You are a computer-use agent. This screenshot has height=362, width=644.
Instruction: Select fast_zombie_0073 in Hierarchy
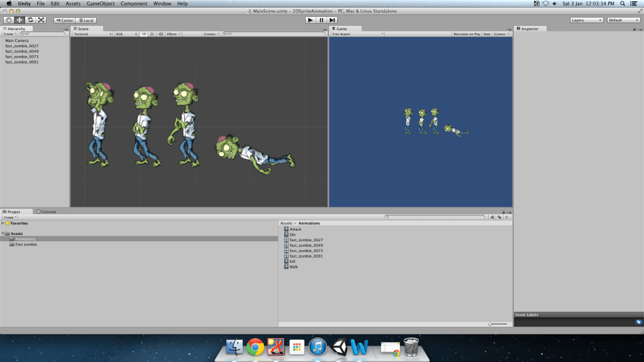(22, 57)
